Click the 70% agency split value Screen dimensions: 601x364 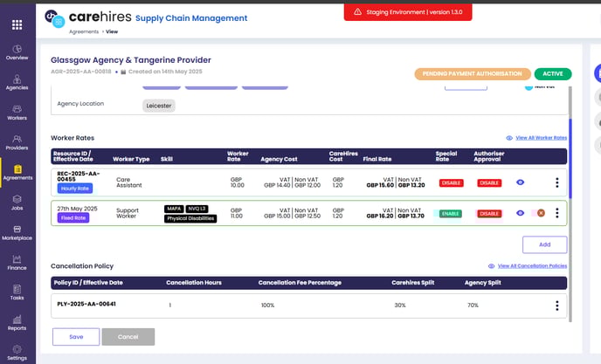click(x=473, y=306)
